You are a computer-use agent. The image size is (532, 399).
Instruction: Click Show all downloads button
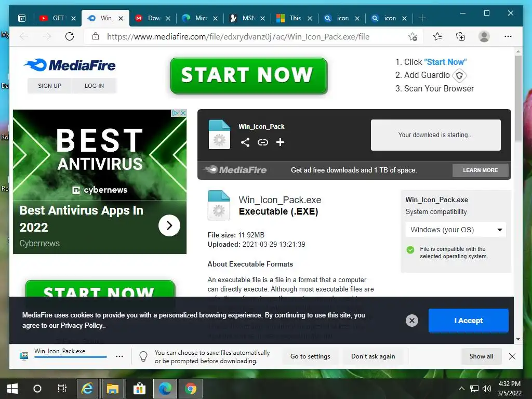(x=482, y=356)
